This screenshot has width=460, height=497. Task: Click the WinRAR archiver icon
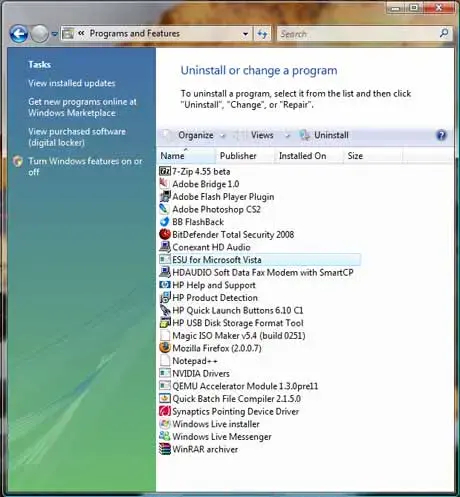tap(165, 449)
